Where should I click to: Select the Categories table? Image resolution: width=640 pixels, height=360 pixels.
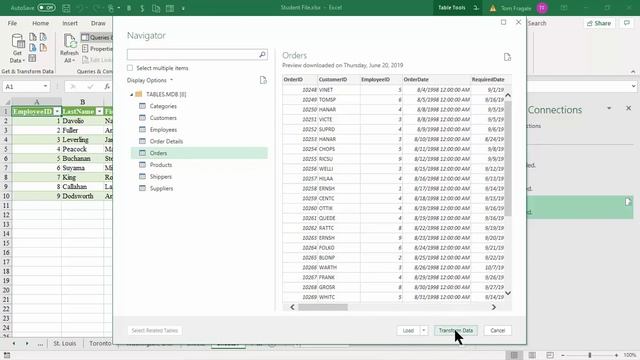tap(163, 106)
